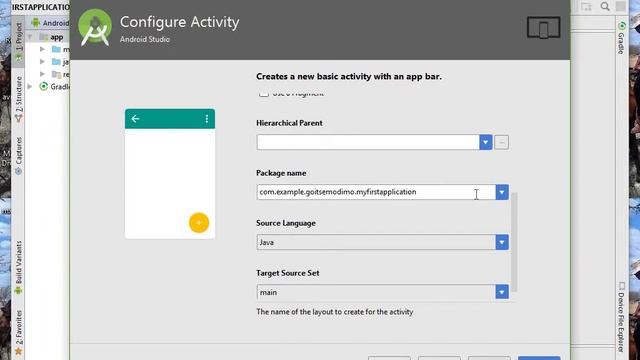Click the Package name label

click(x=281, y=173)
